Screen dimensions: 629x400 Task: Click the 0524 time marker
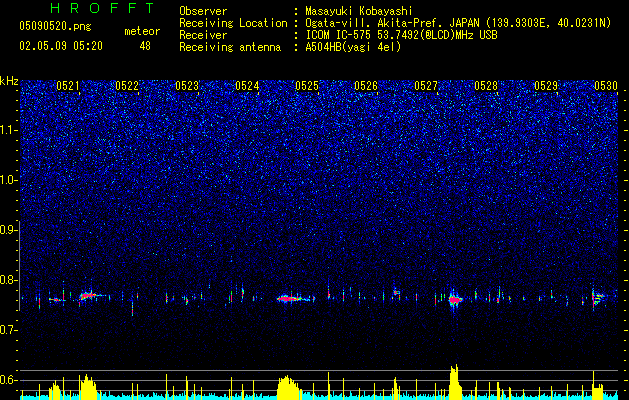tap(247, 86)
